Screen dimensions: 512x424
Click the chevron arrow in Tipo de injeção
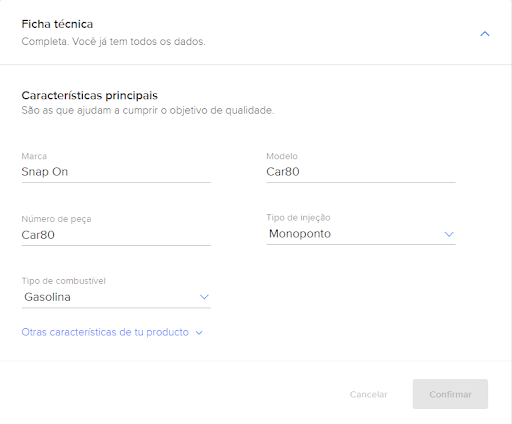449,234
